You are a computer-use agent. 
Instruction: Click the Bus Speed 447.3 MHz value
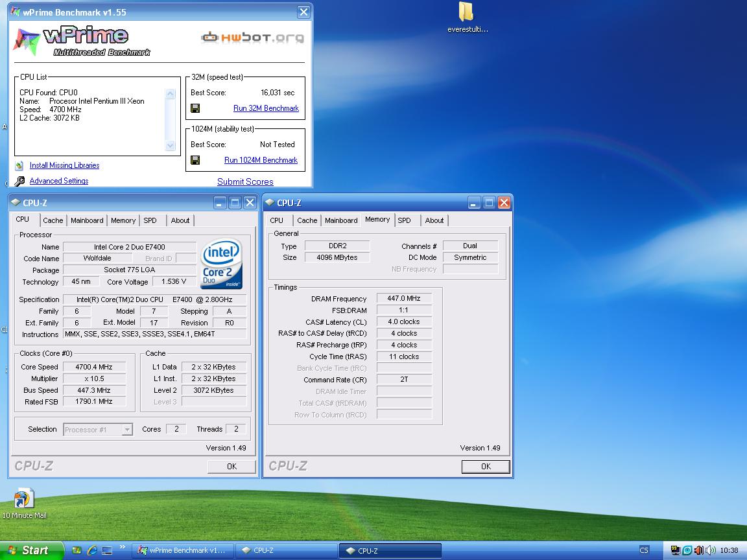point(94,390)
